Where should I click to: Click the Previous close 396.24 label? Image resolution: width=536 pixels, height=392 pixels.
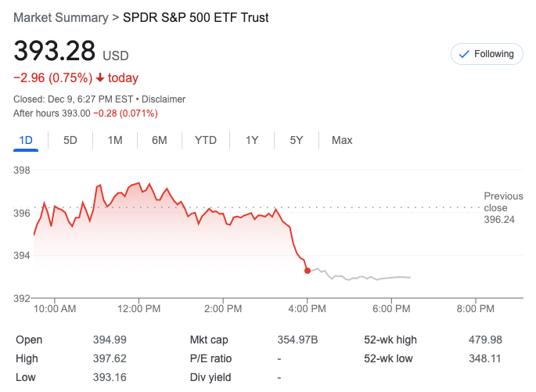click(x=503, y=208)
